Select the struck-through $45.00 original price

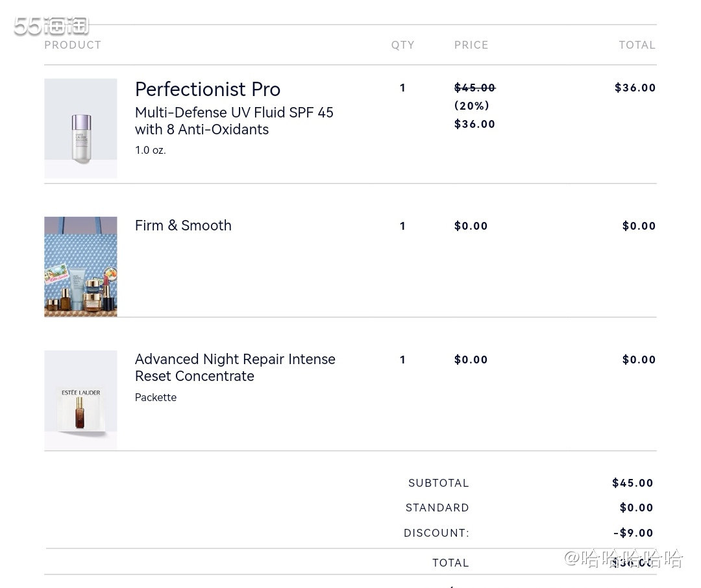[474, 88]
